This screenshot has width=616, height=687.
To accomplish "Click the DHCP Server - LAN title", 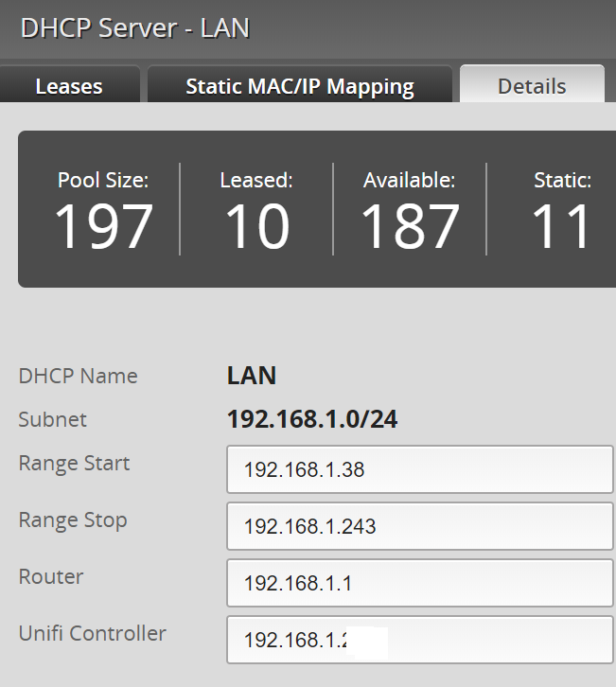I will 134,27.
